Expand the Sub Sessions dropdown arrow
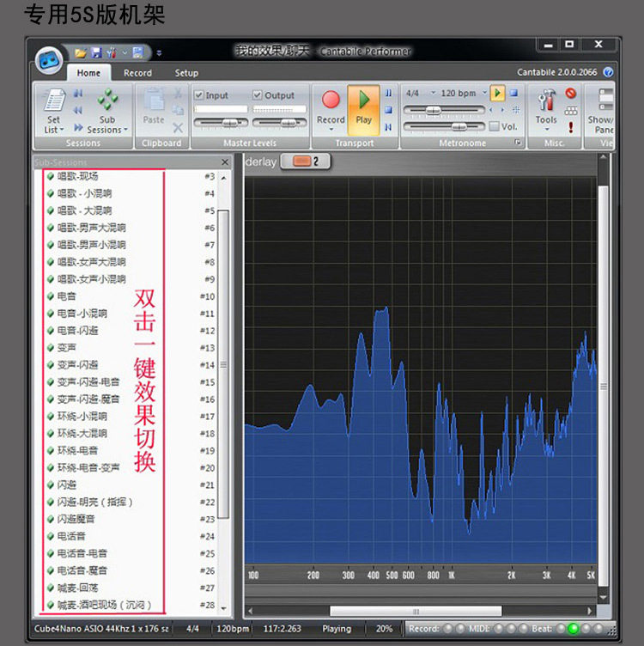The image size is (644, 646). [125, 130]
